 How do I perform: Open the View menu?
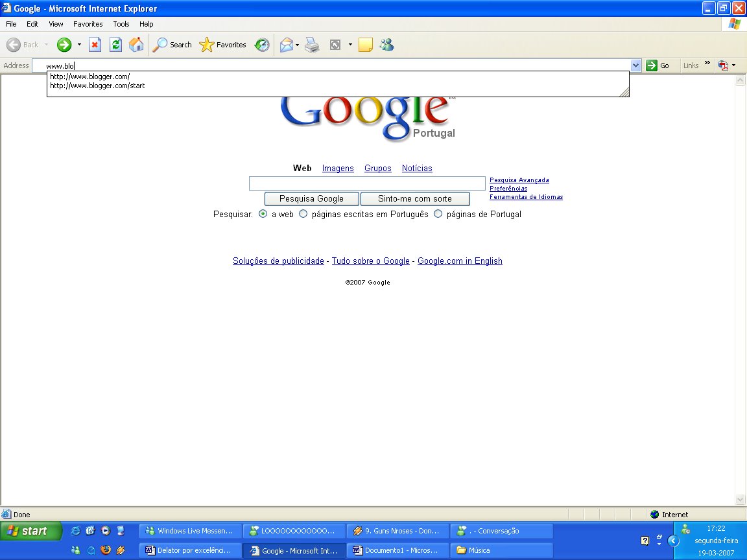(x=56, y=24)
